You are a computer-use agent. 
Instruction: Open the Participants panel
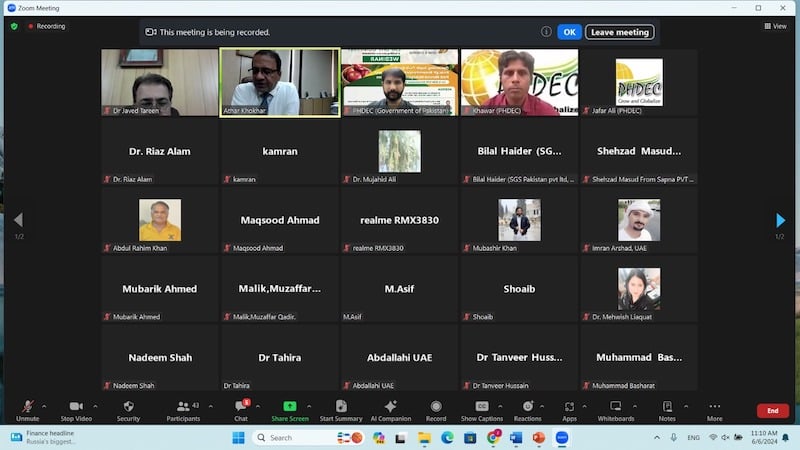tap(183, 409)
